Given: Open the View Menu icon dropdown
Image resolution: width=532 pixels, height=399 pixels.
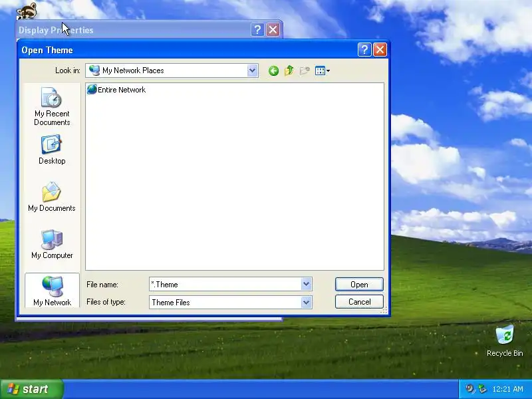Looking at the screenshot, I should [x=323, y=70].
